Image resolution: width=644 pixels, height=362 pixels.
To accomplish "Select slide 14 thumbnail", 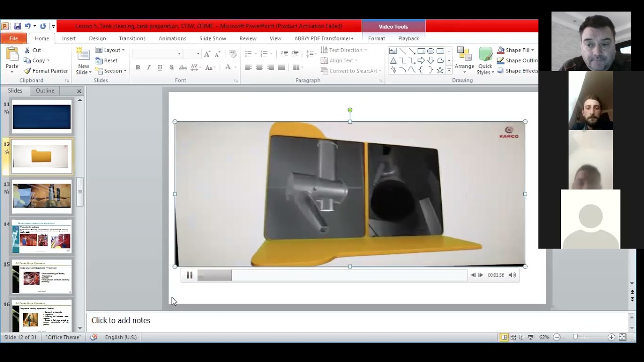I will [x=42, y=236].
